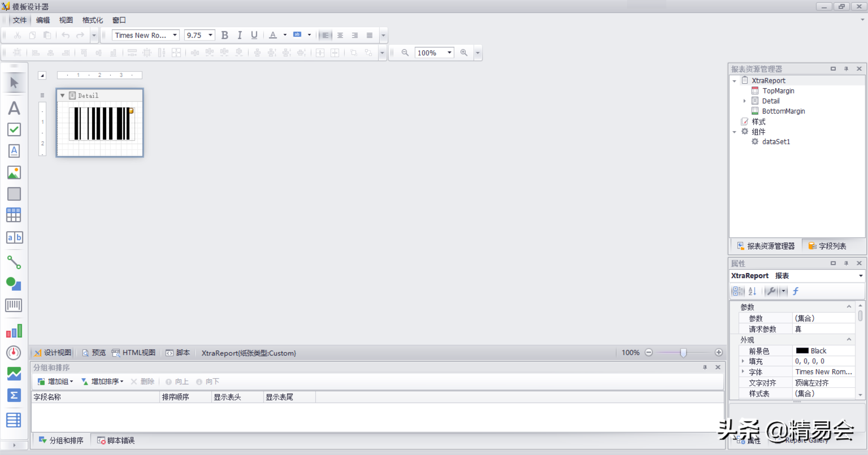Collapse the XtraReport tree node

[734, 81]
